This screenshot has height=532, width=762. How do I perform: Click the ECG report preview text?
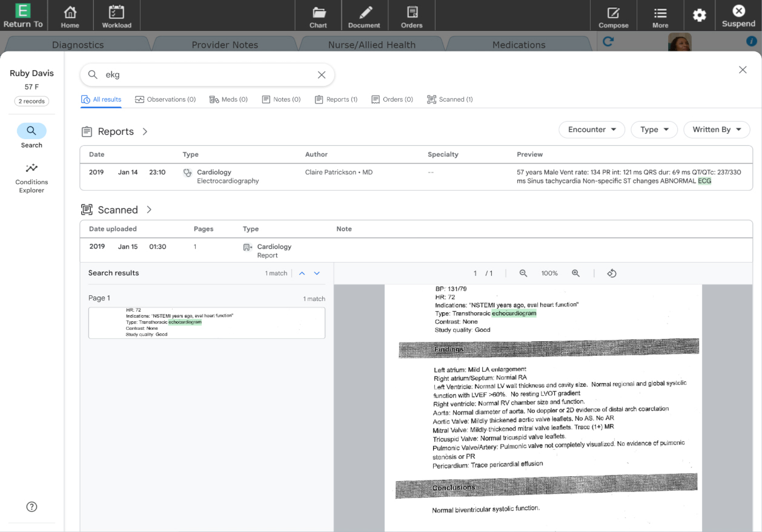coord(629,177)
